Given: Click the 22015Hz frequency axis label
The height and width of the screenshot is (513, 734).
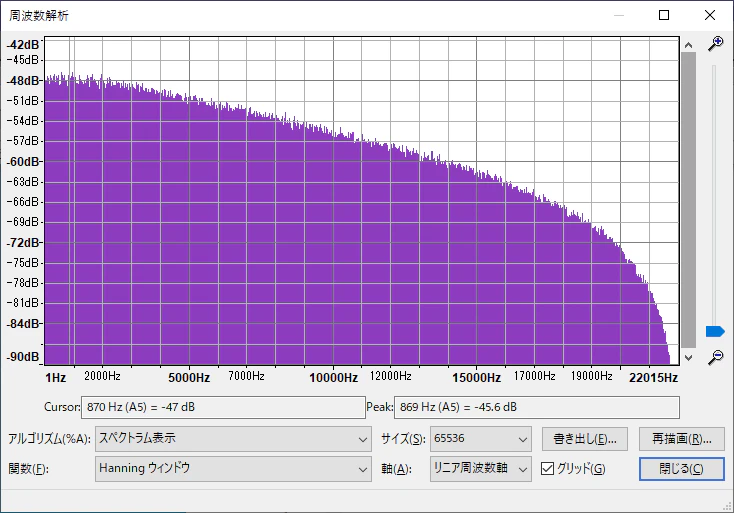Looking at the screenshot, I should pyautogui.click(x=653, y=378).
